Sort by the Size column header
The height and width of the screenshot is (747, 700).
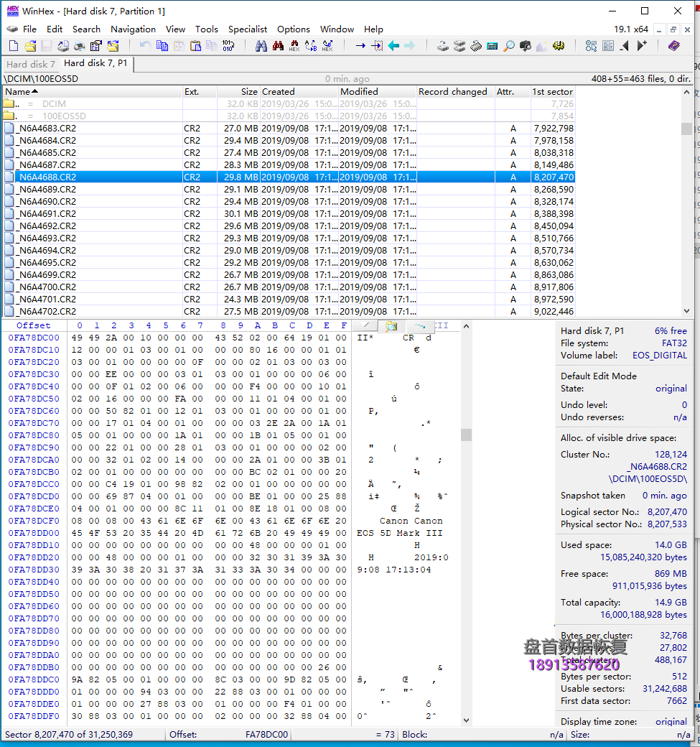coord(238,91)
